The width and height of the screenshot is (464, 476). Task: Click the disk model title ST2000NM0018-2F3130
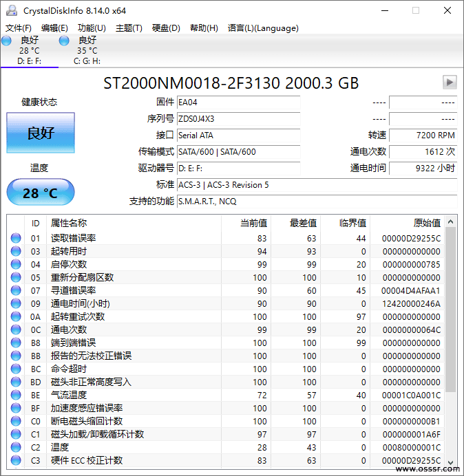191,83
